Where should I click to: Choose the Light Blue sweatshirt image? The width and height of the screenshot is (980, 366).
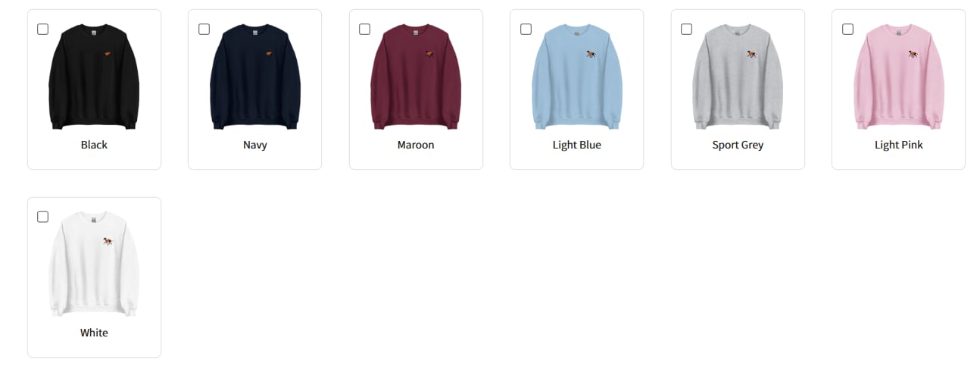pos(577,76)
